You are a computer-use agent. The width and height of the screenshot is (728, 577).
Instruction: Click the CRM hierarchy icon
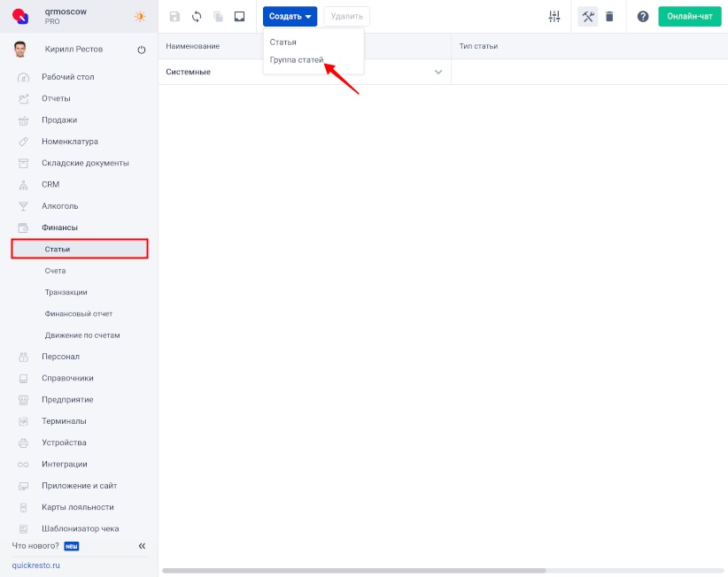tap(23, 185)
